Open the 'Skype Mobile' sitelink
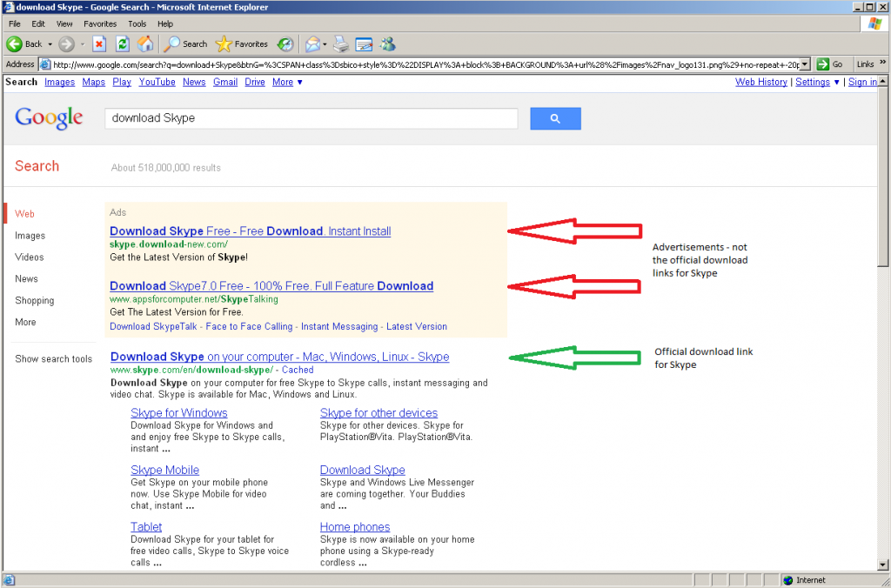Screen dimensions: 891x588 click(x=164, y=470)
